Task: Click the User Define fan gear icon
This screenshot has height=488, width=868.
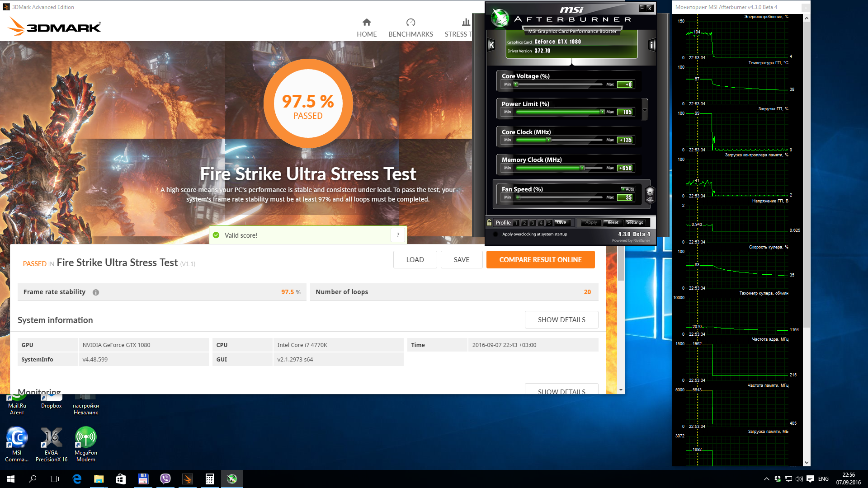Action: coord(650,194)
